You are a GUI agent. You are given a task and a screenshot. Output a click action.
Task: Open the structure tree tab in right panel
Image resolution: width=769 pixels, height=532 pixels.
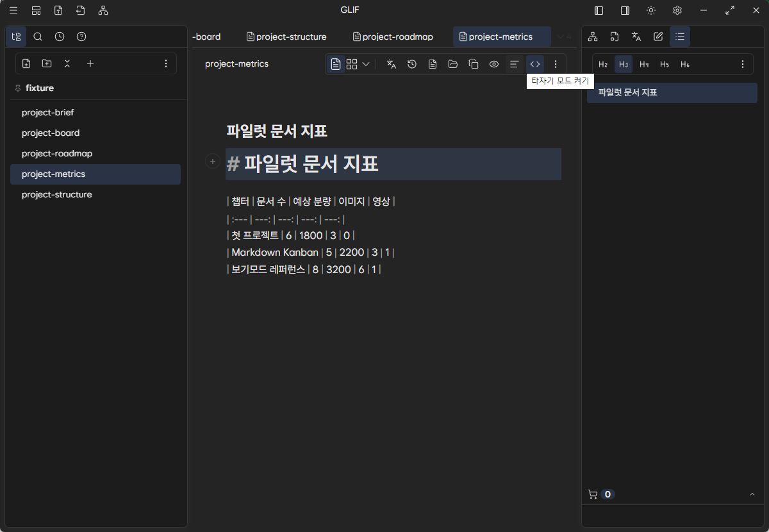(593, 37)
